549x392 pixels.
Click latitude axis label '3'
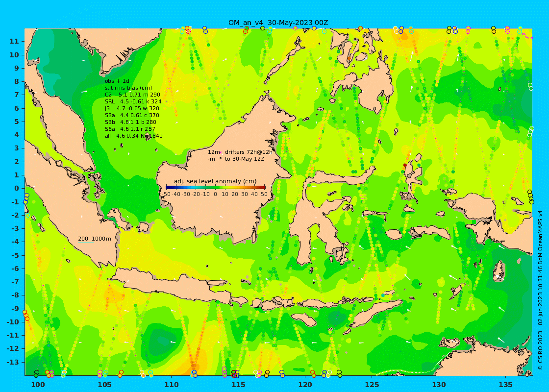coord(17,148)
